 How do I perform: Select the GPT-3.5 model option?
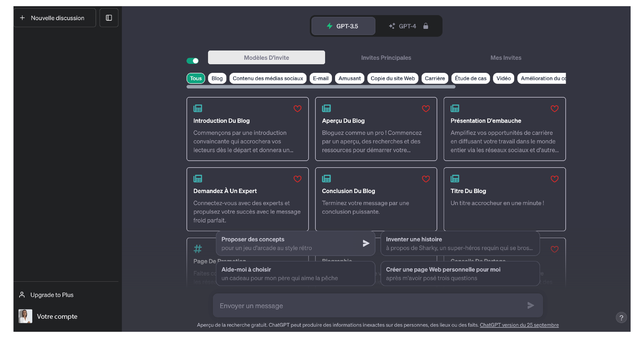343,26
